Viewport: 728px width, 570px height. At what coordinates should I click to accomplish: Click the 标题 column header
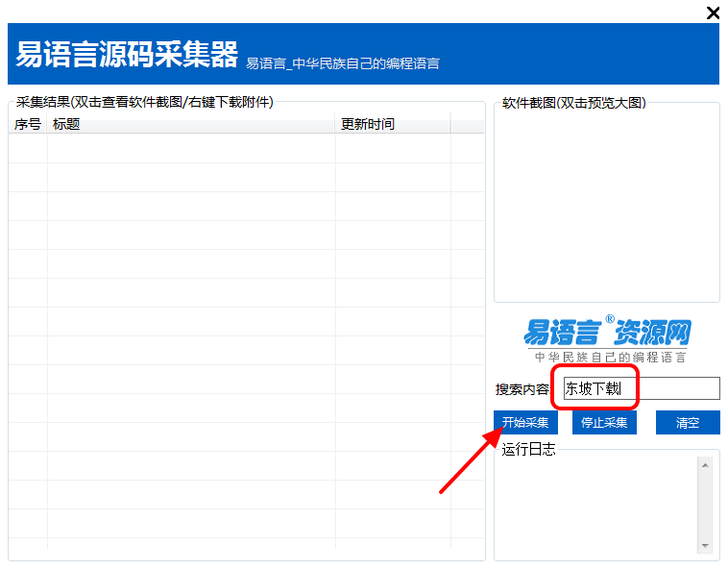coord(191,124)
